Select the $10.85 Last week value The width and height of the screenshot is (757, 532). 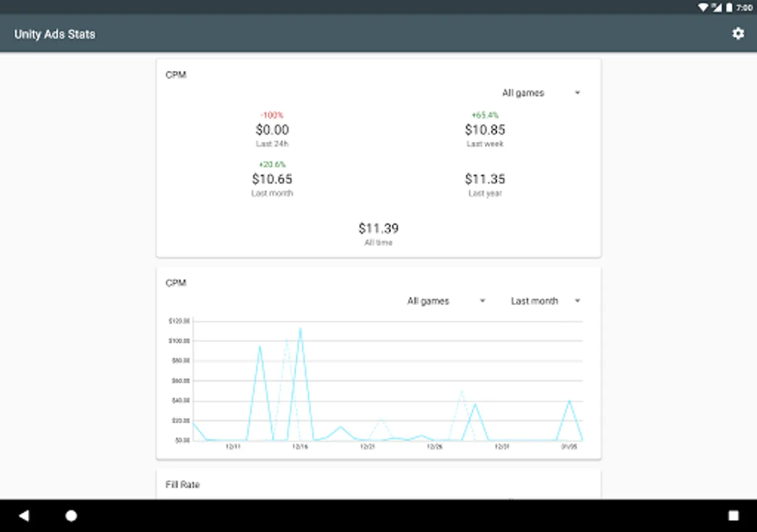click(485, 129)
